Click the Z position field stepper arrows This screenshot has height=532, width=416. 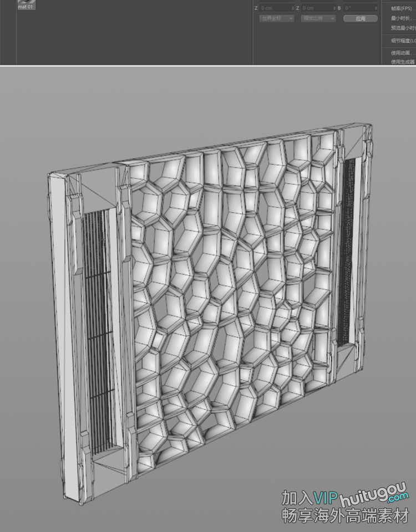(293, 8)
